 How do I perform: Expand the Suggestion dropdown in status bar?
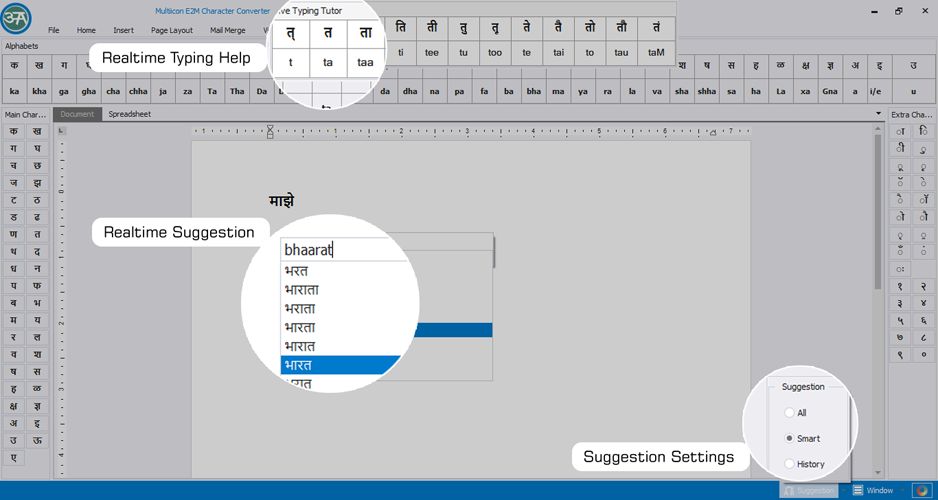pos(844,490)
